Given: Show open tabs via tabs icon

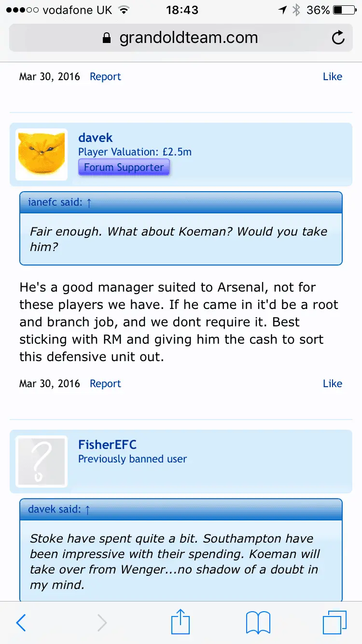Looking at the screenshot, I should pos(334,623).
